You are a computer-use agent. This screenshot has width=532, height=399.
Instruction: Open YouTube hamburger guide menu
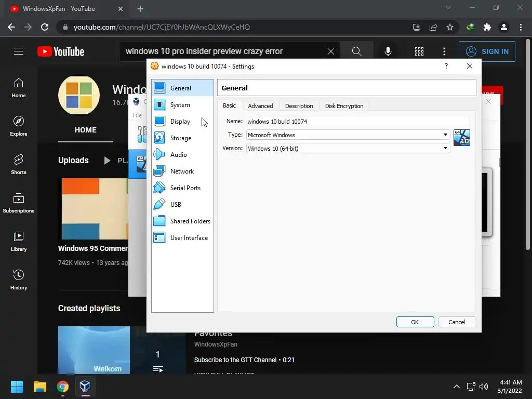click(19, 51)
